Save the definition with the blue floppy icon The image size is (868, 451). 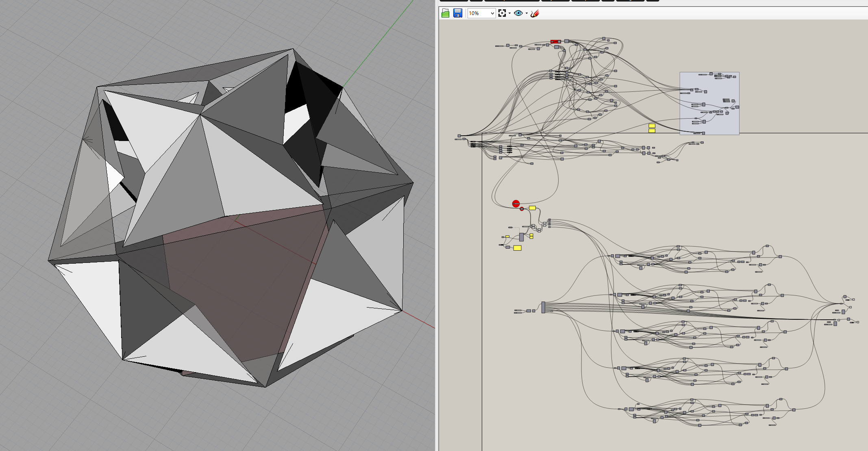coord(458,13)
